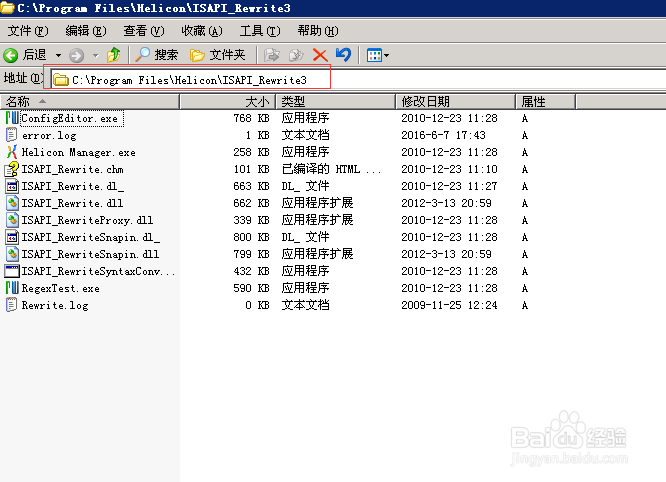Sort by 属性 column header
The image size is (666, 482).
pos(545,102)
